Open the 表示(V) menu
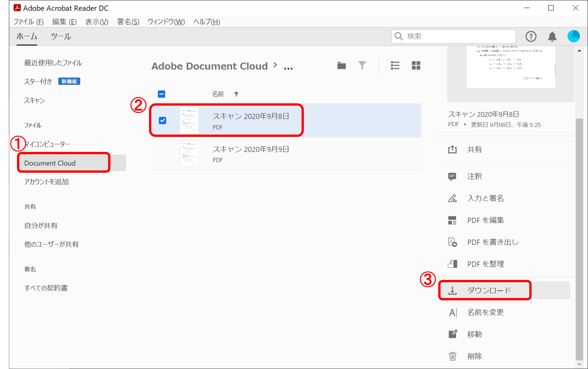Image resolution: width=588 pixels, height=369 pixels. (x=97, y=22)
